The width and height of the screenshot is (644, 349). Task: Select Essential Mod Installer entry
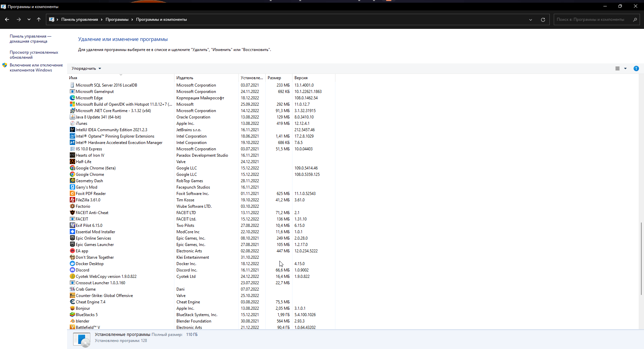(x=201, y=232)
